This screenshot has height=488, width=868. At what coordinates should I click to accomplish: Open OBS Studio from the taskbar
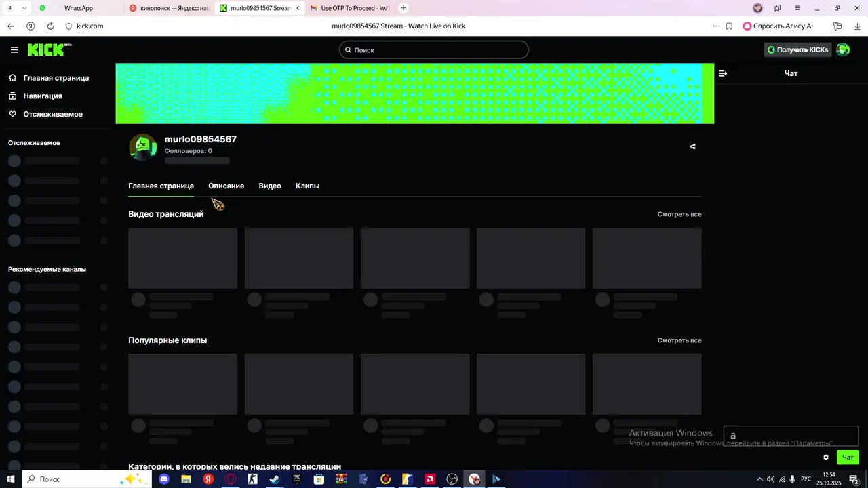point(452,479)
